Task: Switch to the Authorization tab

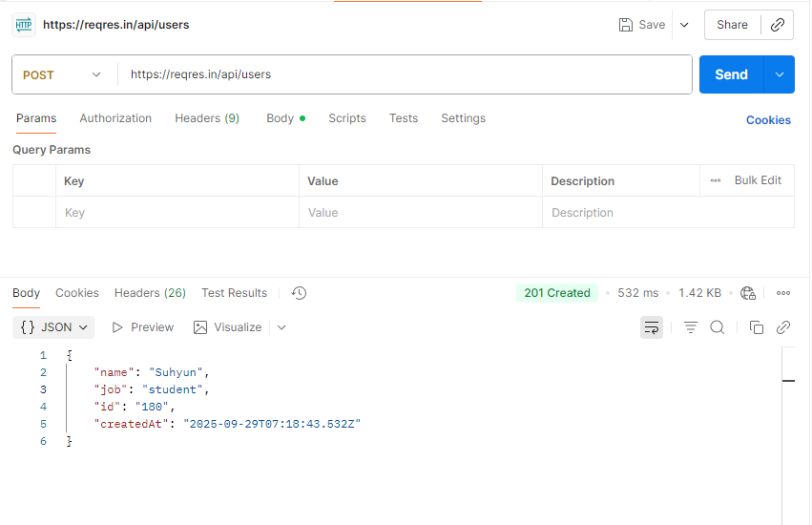Action: (115, 118)
